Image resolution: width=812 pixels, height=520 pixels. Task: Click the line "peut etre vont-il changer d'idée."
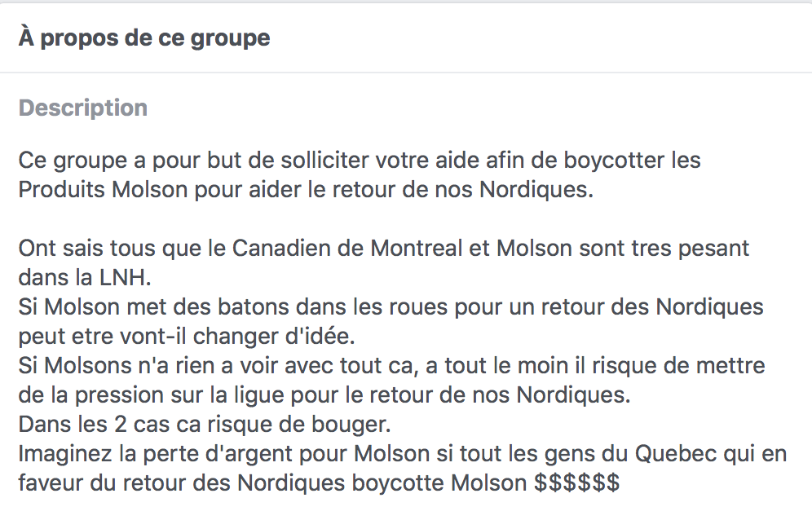click(187, 337)
